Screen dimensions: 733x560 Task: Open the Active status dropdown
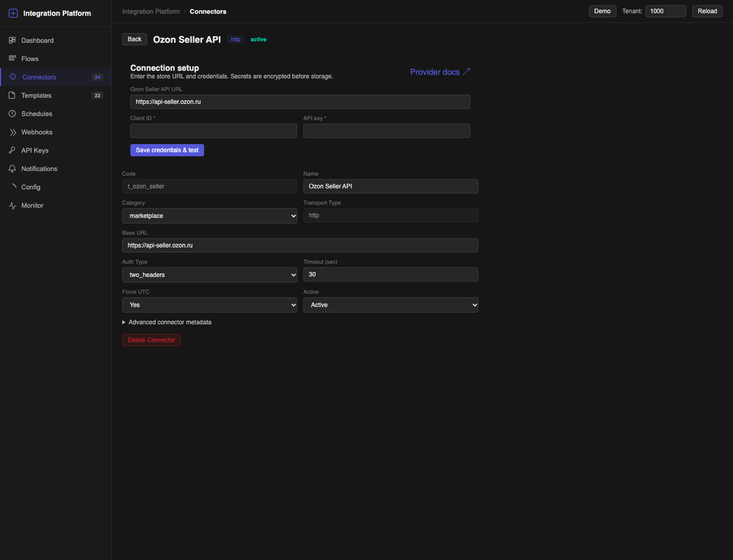point(391,305)
